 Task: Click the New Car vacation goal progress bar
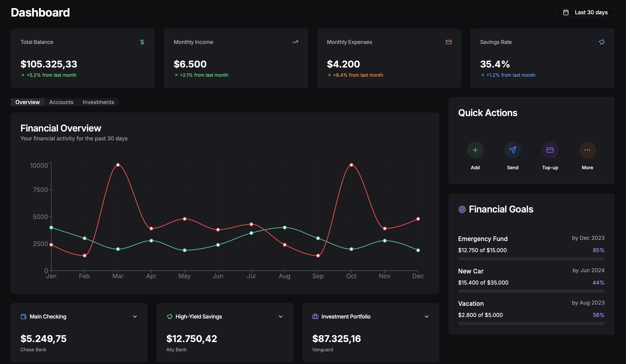tap(531, 291)
